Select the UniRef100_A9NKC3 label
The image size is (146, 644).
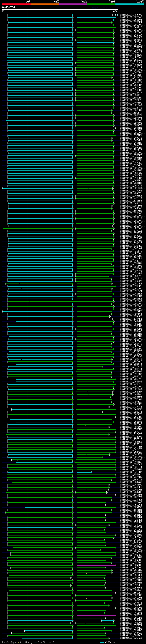click(131, 316)
